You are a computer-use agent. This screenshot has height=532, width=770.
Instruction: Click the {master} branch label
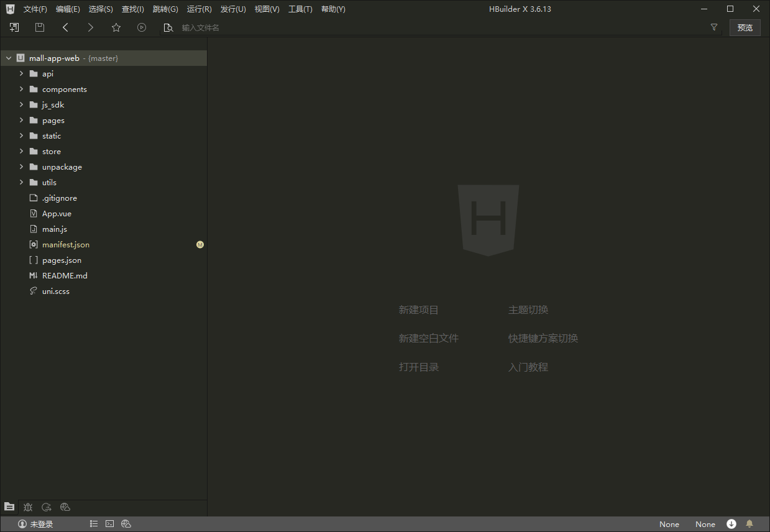tap(103, 58)
